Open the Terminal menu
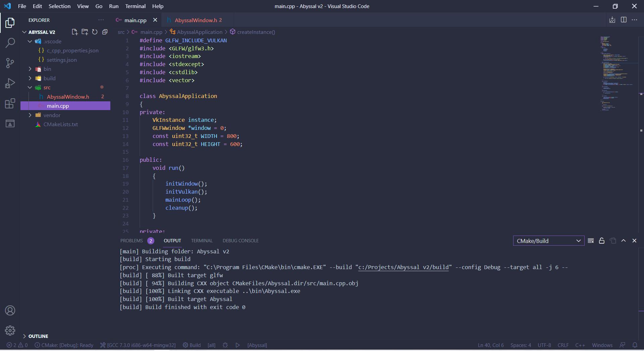This screenshot has width=644, height=351. (x=135, y=6)
